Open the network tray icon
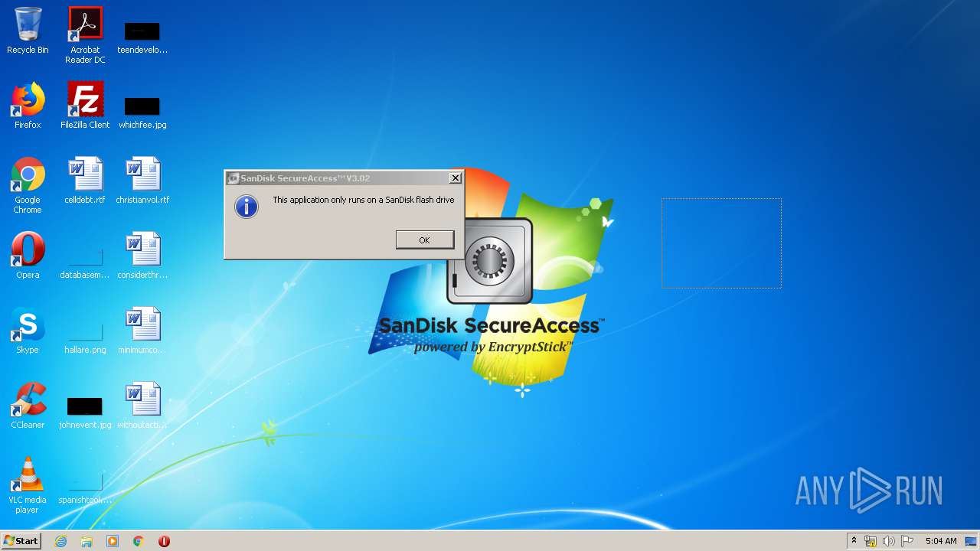This screenshot has height=551, width=980. pos(871,541)
